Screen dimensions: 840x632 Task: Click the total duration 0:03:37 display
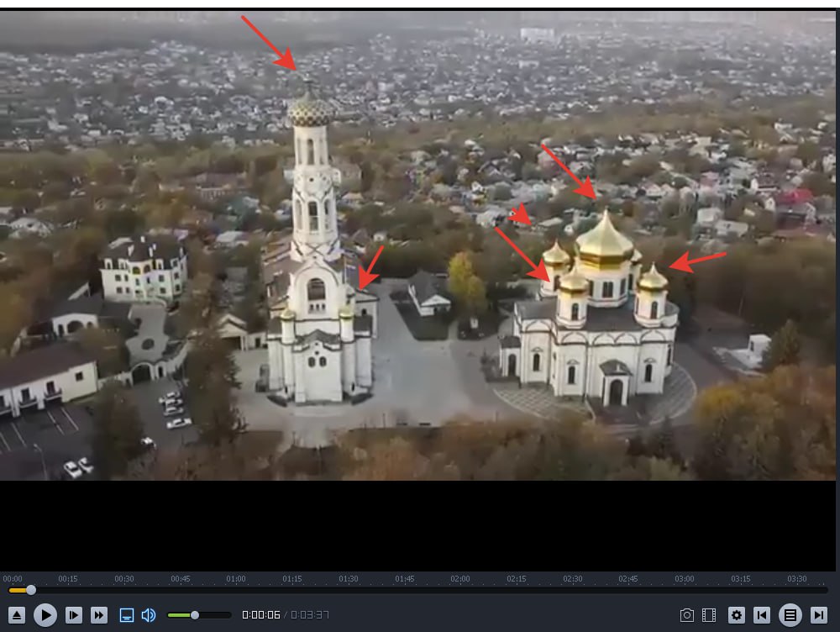310,615
